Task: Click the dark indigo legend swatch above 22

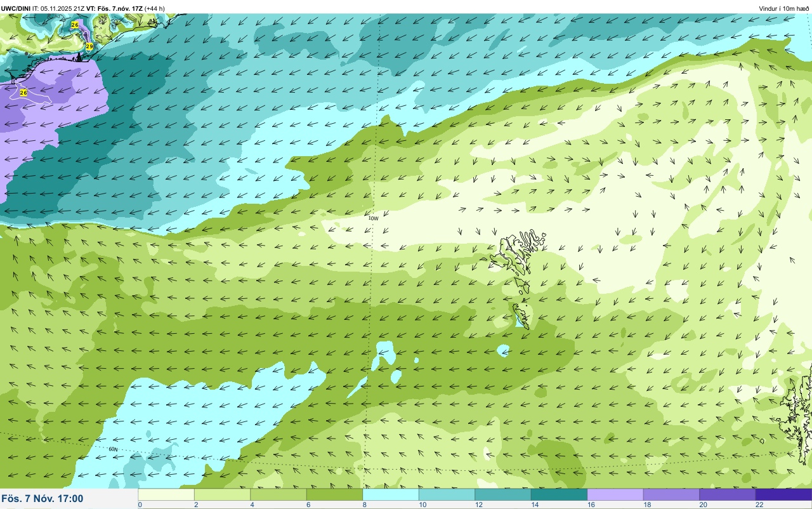Action: (x=783, y=494)
